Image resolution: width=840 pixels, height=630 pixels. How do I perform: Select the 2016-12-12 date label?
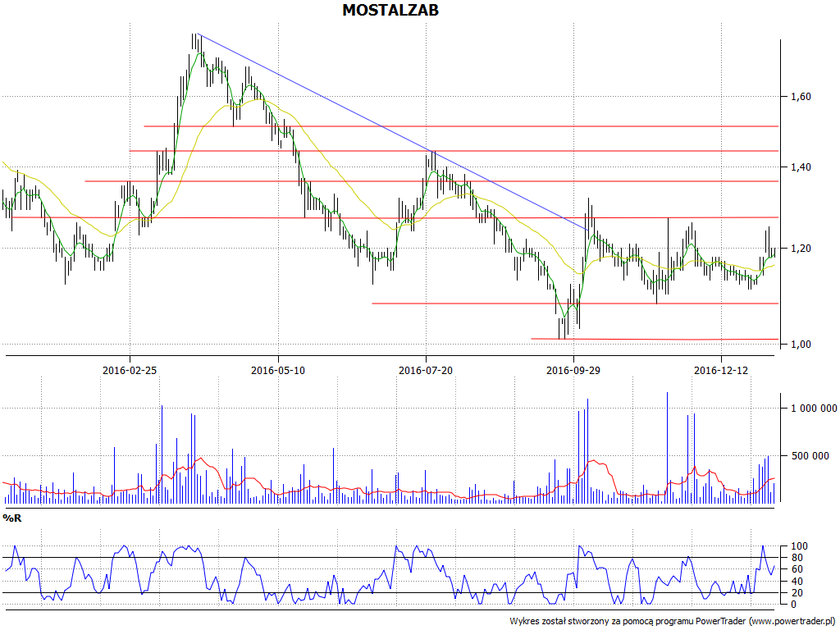pyautogui.click(x=721, y=370)
